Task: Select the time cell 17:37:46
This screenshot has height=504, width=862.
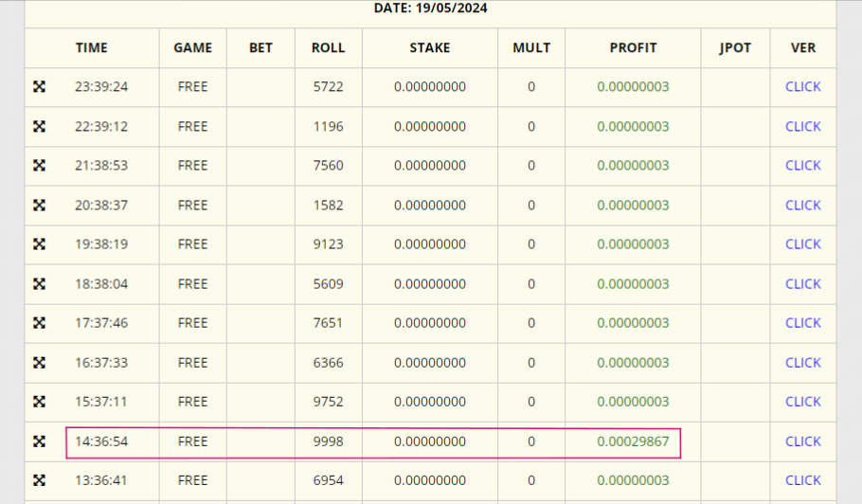Action: click(x=101, y=323)
